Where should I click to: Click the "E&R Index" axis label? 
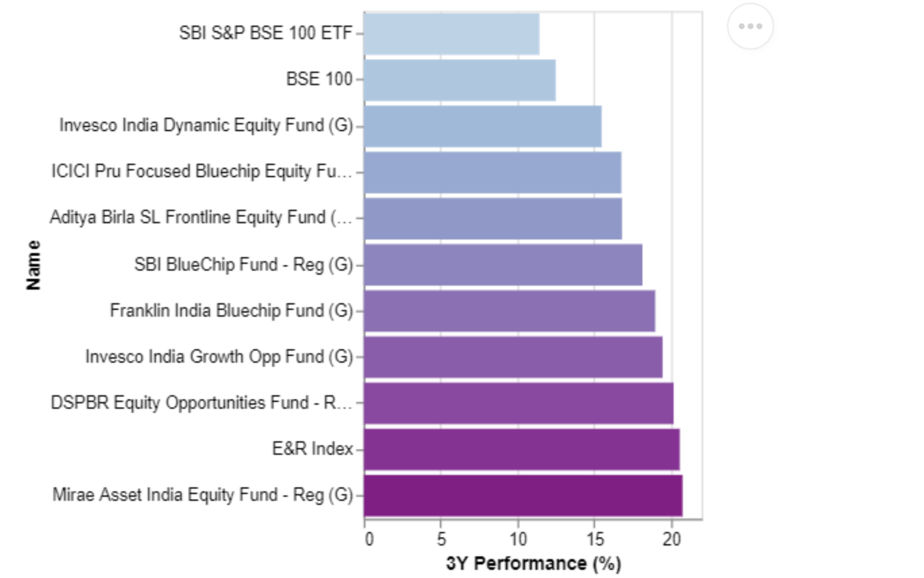point(312,449)
